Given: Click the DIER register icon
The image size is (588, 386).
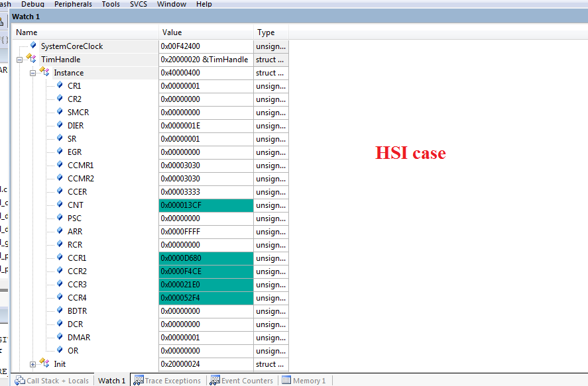Looking at the screenshot, I should coord(60,124).
